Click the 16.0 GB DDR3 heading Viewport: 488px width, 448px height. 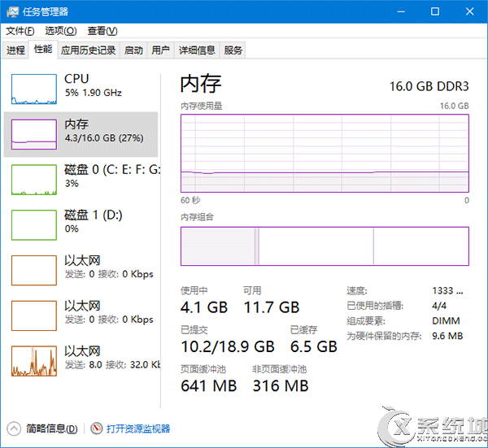[x=429, y=86]
